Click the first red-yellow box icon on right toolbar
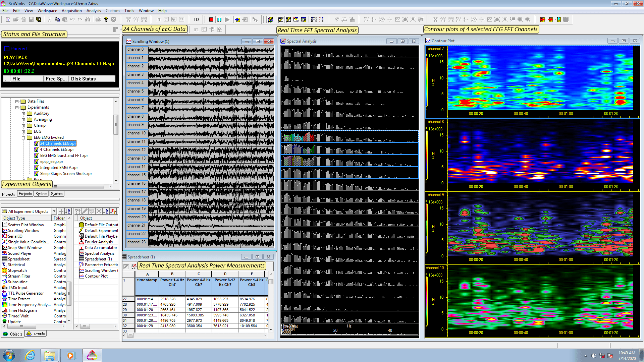The height and width of the screenshot is (362, 644). 542,19
